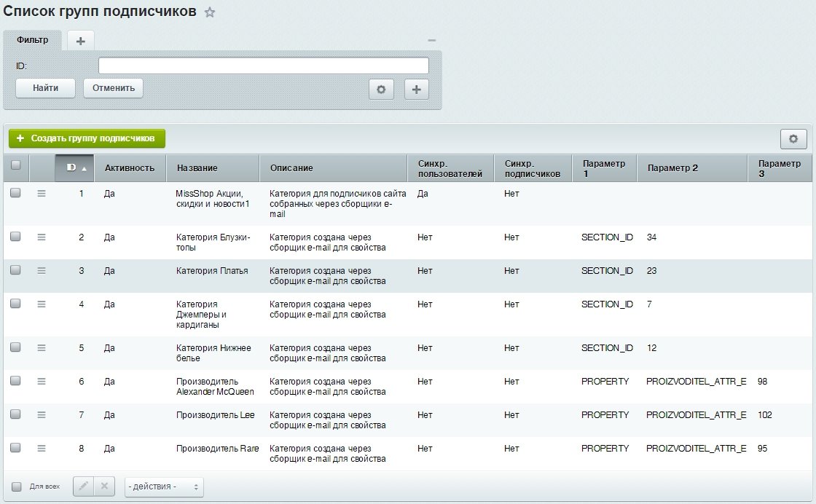Click the Найти button
Image resolution: width=816 pixels, height=504 pixels.
(45, 88)
